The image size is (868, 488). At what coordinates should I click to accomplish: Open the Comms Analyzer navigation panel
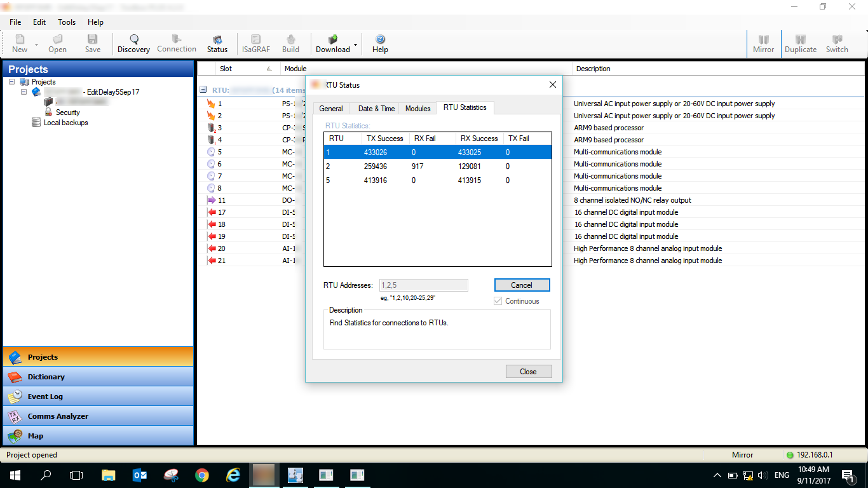pos(98,416)
